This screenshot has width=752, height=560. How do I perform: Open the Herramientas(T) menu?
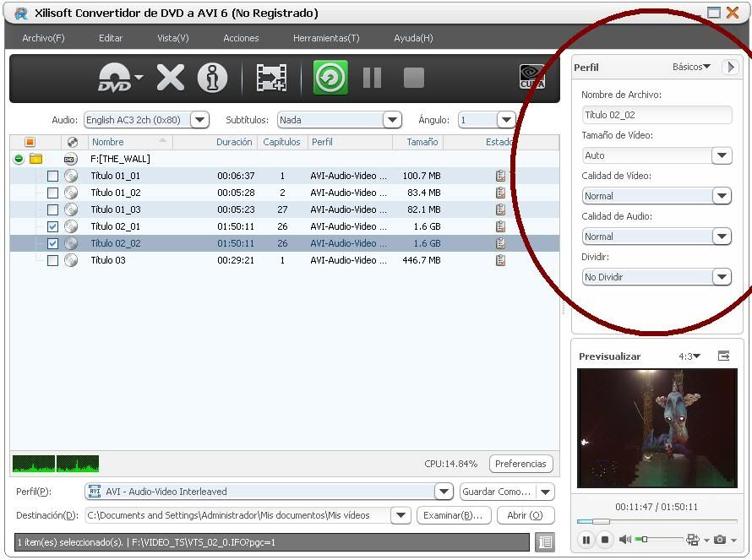pos(325,38)
